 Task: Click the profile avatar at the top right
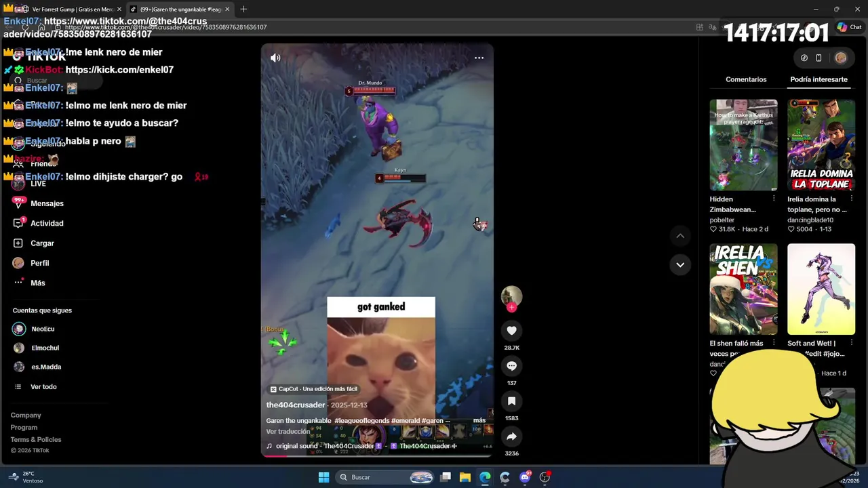tap(841, 58)
